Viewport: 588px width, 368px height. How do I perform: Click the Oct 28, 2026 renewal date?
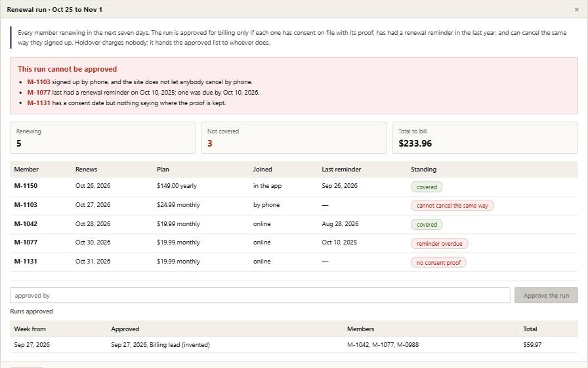[x=93, y=224]
